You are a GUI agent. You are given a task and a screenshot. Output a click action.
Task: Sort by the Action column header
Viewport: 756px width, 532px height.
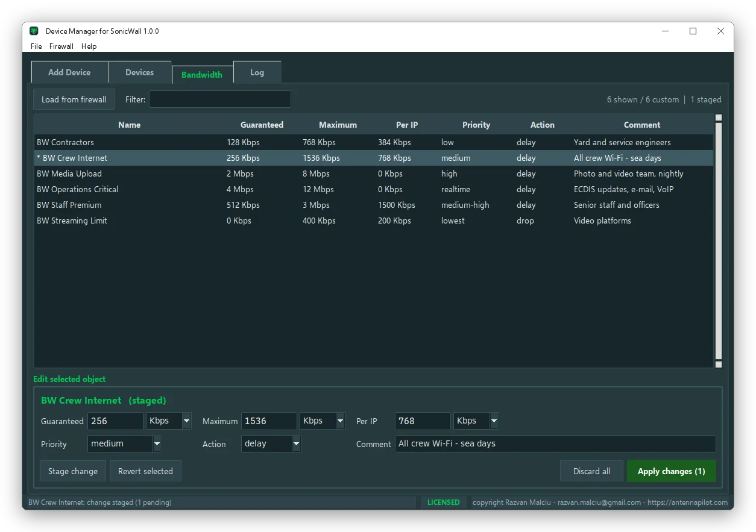(x=543, y=125)
